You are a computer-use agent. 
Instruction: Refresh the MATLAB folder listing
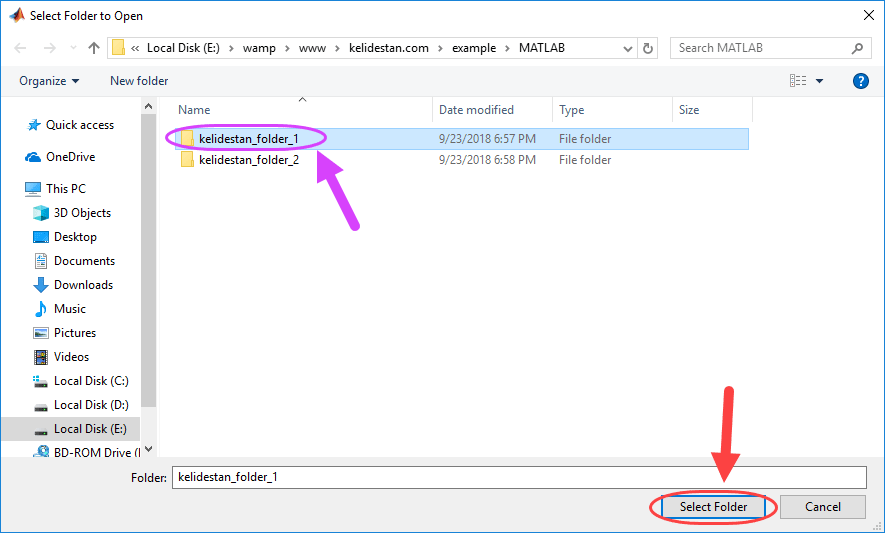pos(648,49)
